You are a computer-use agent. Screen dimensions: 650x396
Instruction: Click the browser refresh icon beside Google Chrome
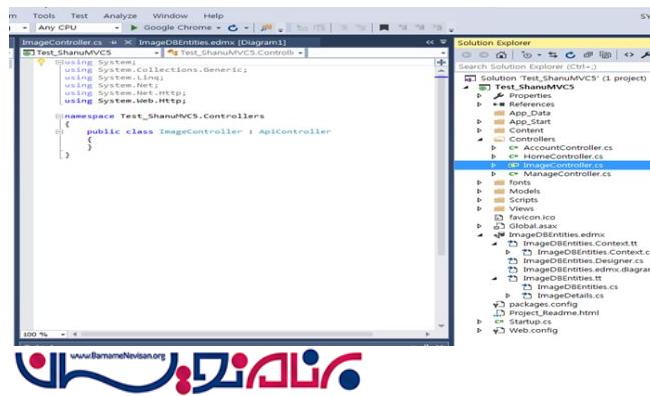click(x=233, y=28)
